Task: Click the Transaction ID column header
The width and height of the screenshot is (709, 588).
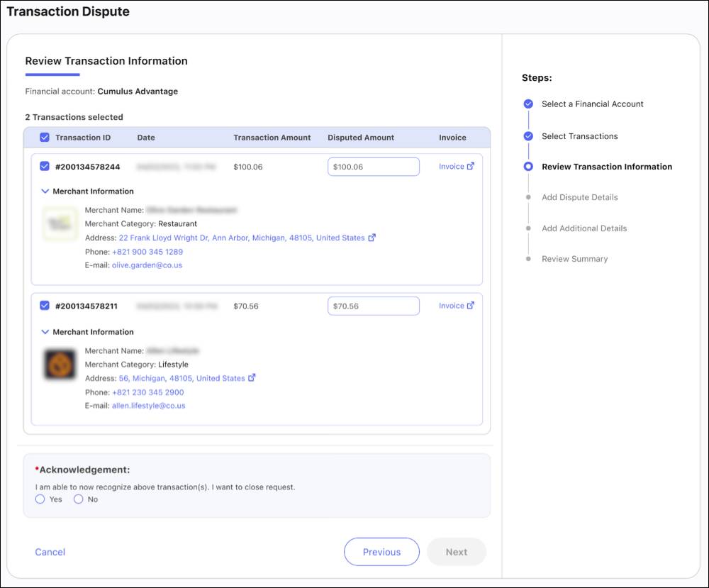Action: 83,138
